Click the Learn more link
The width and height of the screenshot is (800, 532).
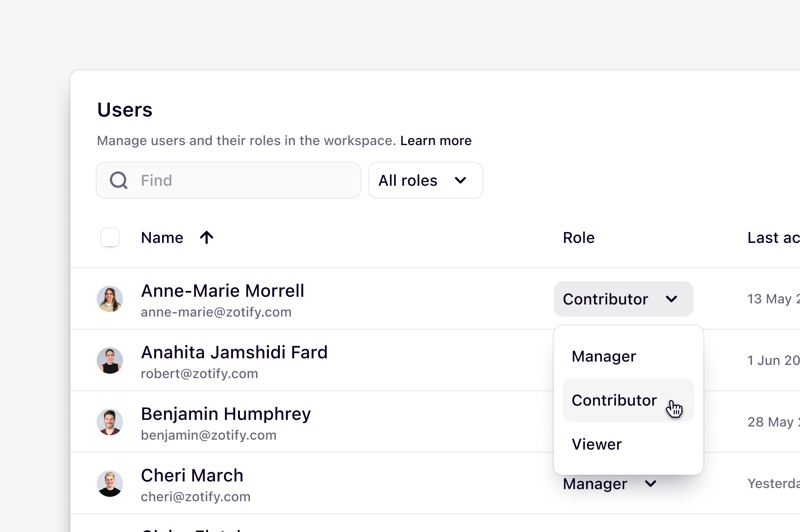coord(436,140)
